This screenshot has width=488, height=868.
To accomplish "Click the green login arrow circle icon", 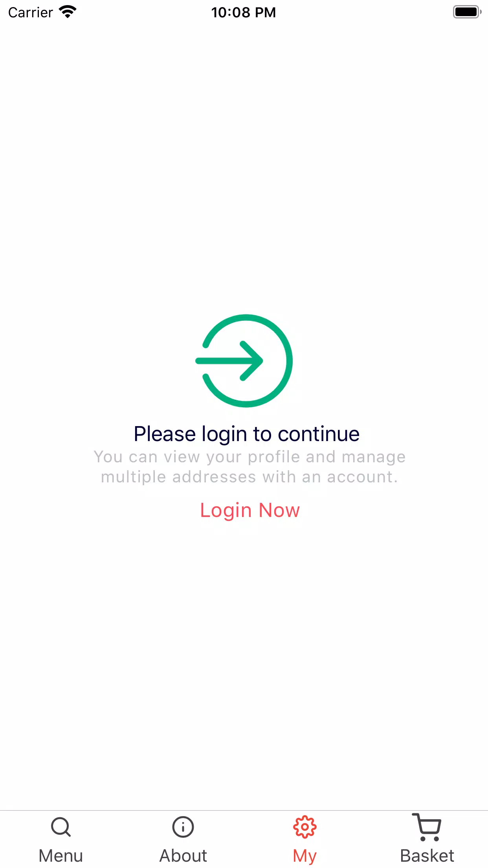I will [244, 361].
